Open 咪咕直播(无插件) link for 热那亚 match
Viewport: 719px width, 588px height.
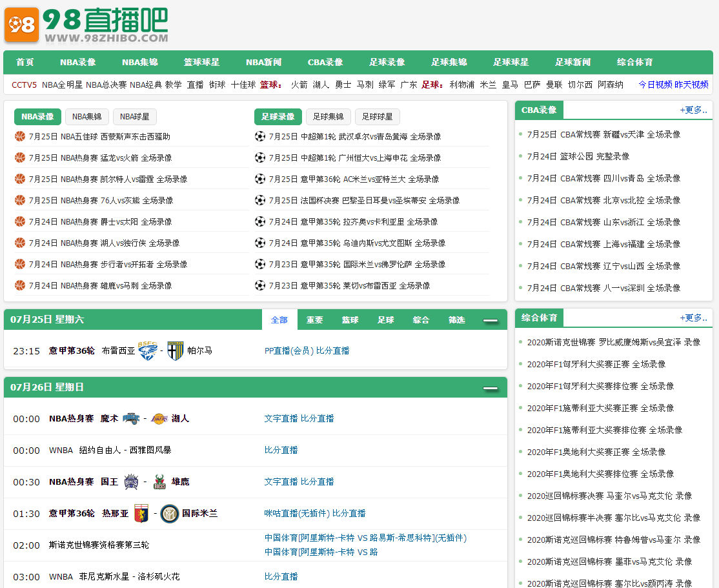click(297, 513)
